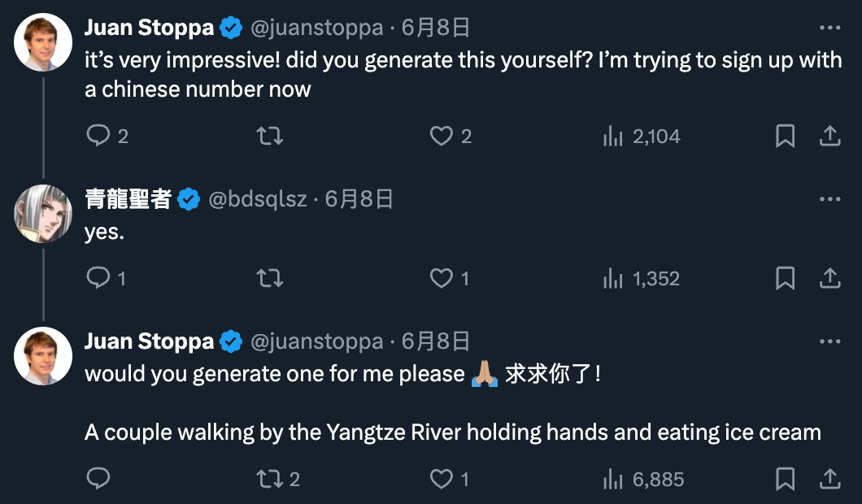The height and width of the screenshot is (504, 862).
Task: Repost the Yangtze River request tweet
Action: pyautogui.click(x=270, y=479)
